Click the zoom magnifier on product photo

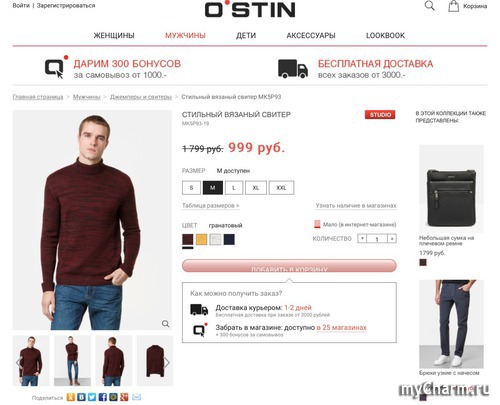point(165,324)
